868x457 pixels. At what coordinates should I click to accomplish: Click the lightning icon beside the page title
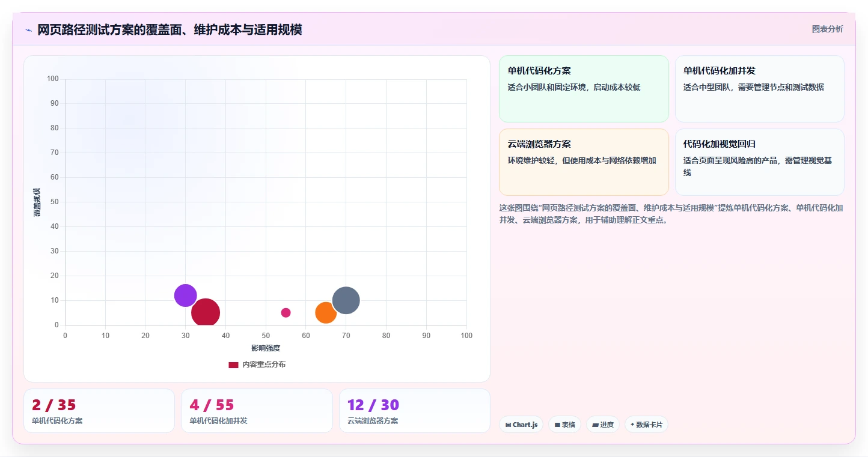point(29,30)
